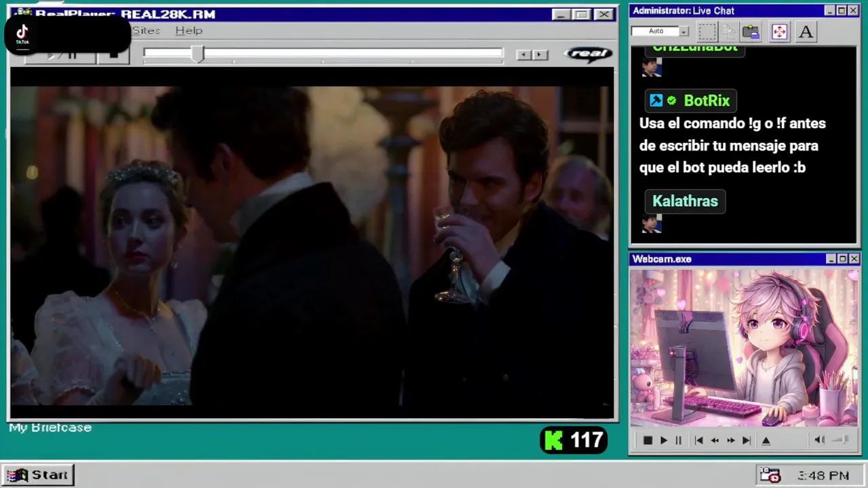The height and width of the screenshot is (488, 868).
Task: Click the blue badge icon before BotRix
Action: tap(656, 101)
